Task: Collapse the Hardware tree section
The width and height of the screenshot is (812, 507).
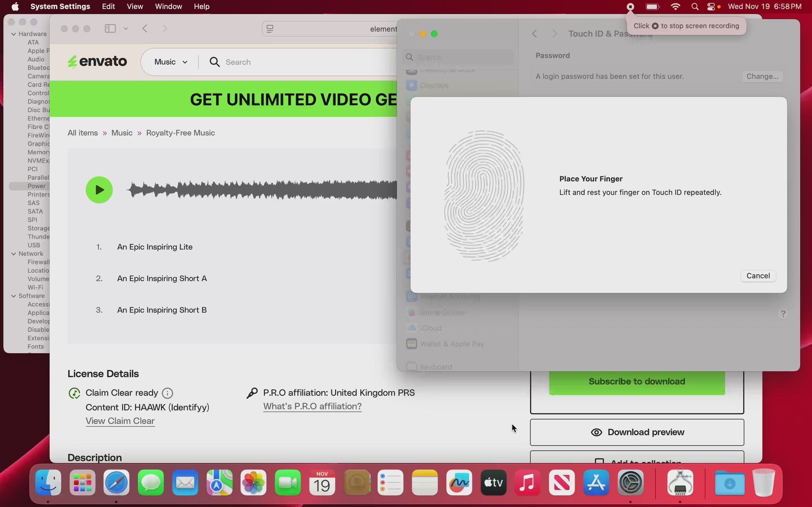Action: point(14,34)
